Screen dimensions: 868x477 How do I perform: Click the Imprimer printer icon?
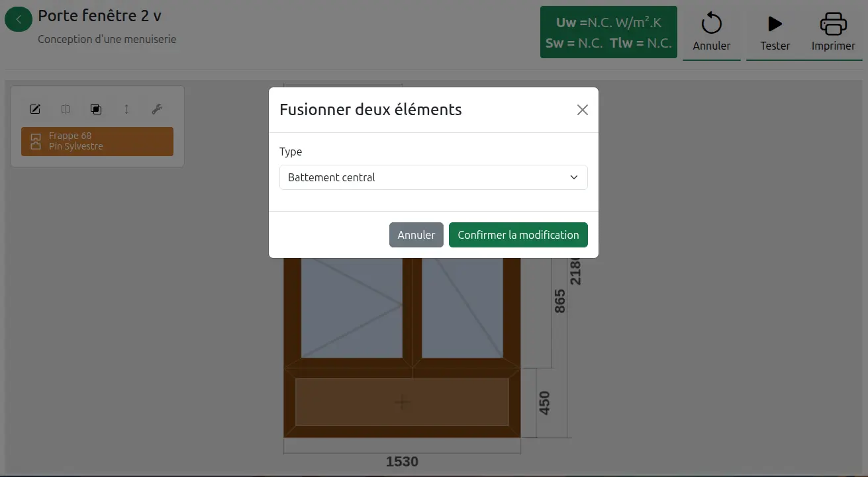tap(833, 24)
